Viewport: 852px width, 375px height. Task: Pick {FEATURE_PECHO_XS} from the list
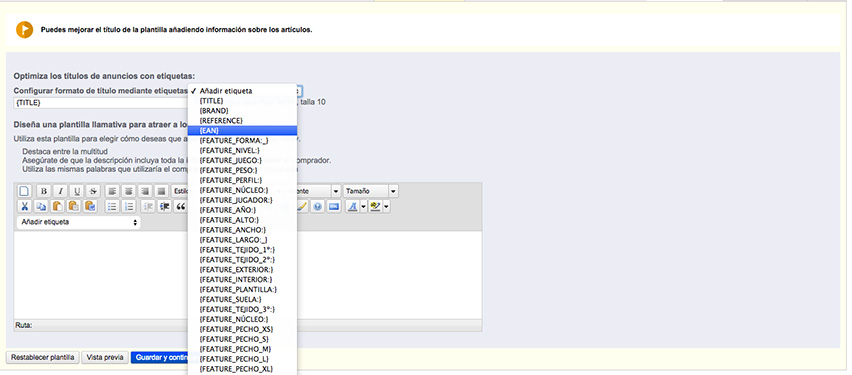242,329
